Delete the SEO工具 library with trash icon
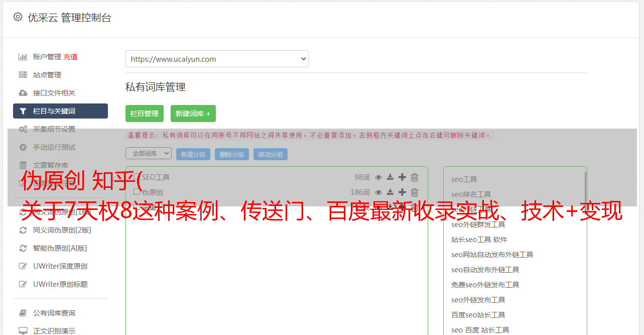This screenshot has width=644, height=335. 415,177
